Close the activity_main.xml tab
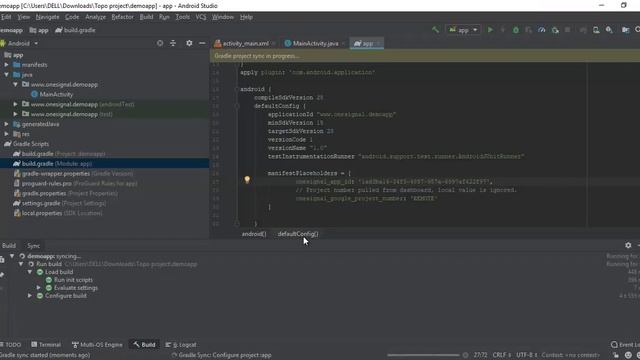This screenshot has height=360, width=640. (273, 44)
